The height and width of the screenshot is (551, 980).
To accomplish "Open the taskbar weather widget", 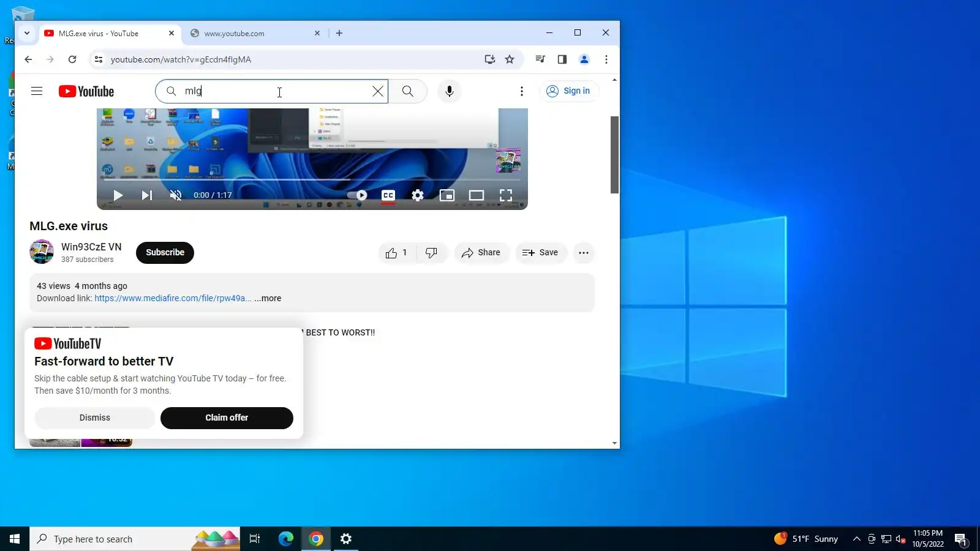I will pyautogui.click(x=806, y=539).
